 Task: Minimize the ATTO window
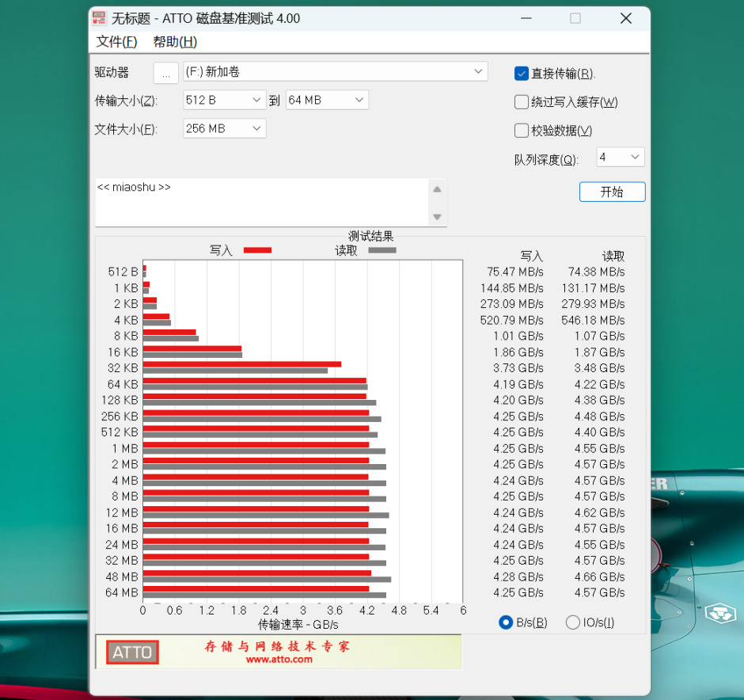coord(526,18)
